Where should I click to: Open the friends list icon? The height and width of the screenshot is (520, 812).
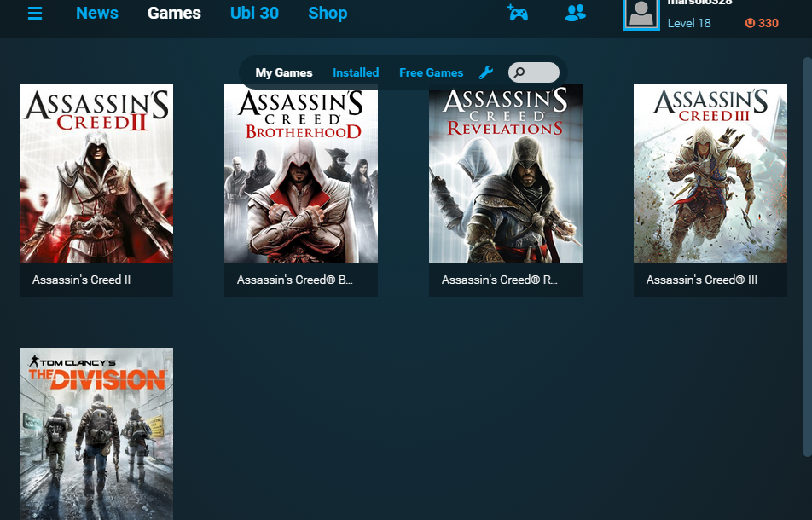click(x=576, y=13)
